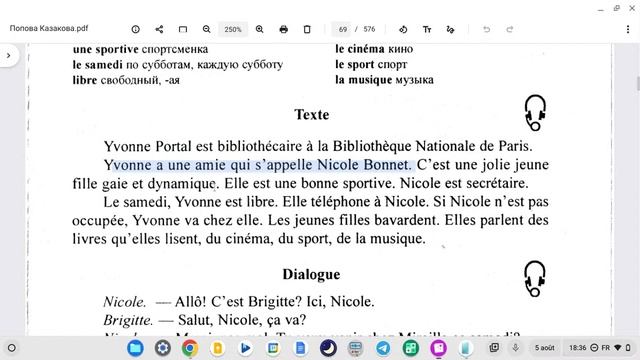Open the calendar date 5 août
640x360 pixels.
(544, 348)
